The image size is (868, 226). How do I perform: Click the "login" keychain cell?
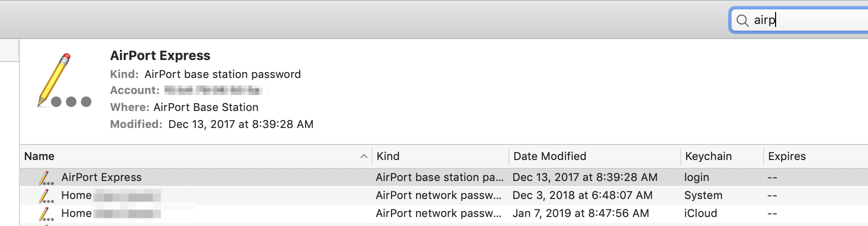(x=696, y=177)
